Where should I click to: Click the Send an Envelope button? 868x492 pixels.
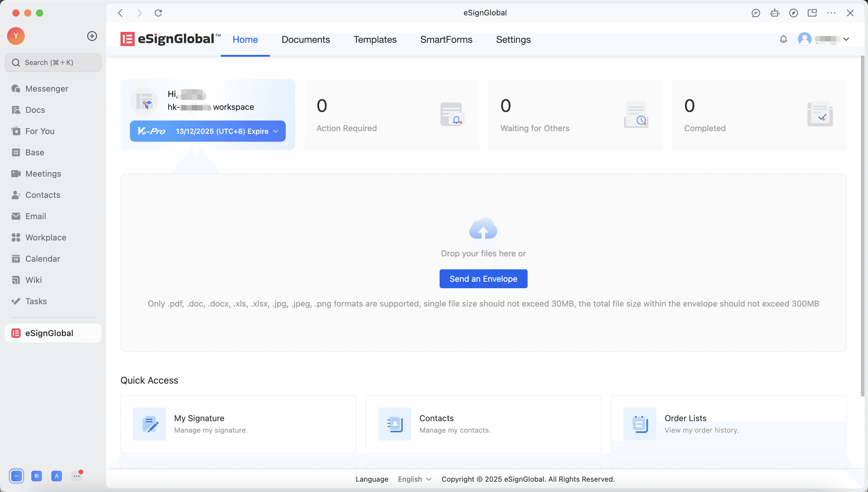coord(483,278)
